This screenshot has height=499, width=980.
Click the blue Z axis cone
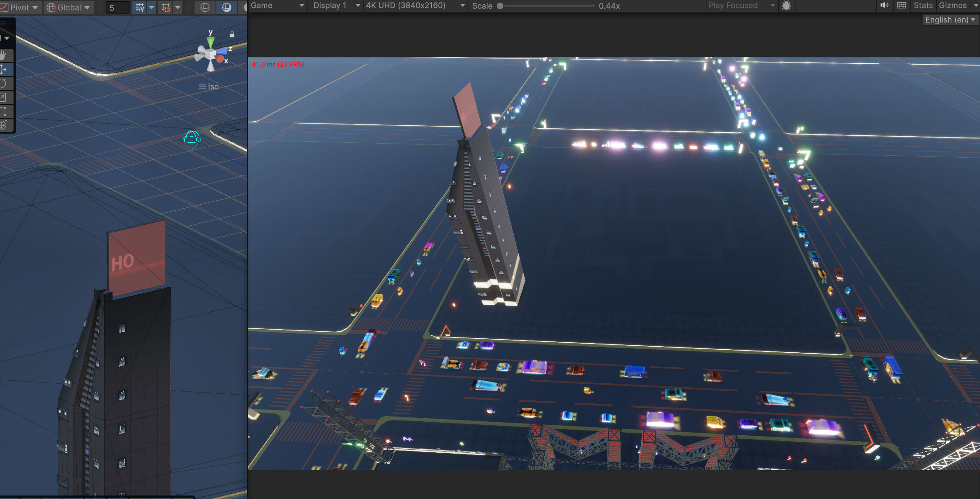tap(222, 51)
